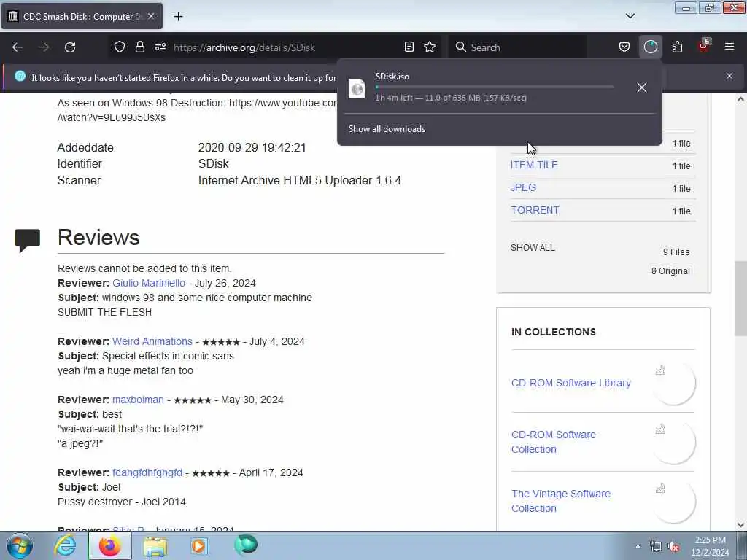The height and width of the screenshot is (560, 747).
Task: Click the Vintage Software Collection thumbnail
Action: tap(673, 502)
